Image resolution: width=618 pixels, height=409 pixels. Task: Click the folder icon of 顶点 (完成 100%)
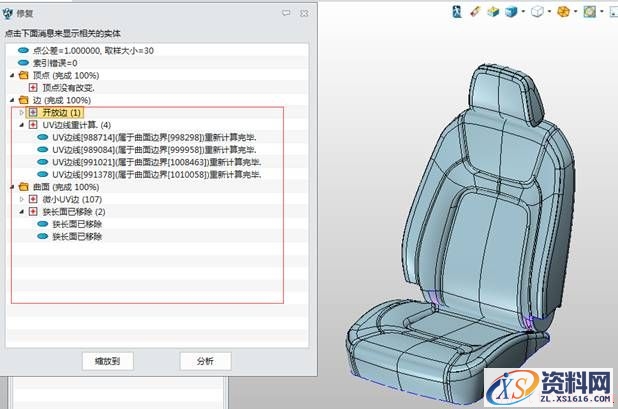pos(24,75)
